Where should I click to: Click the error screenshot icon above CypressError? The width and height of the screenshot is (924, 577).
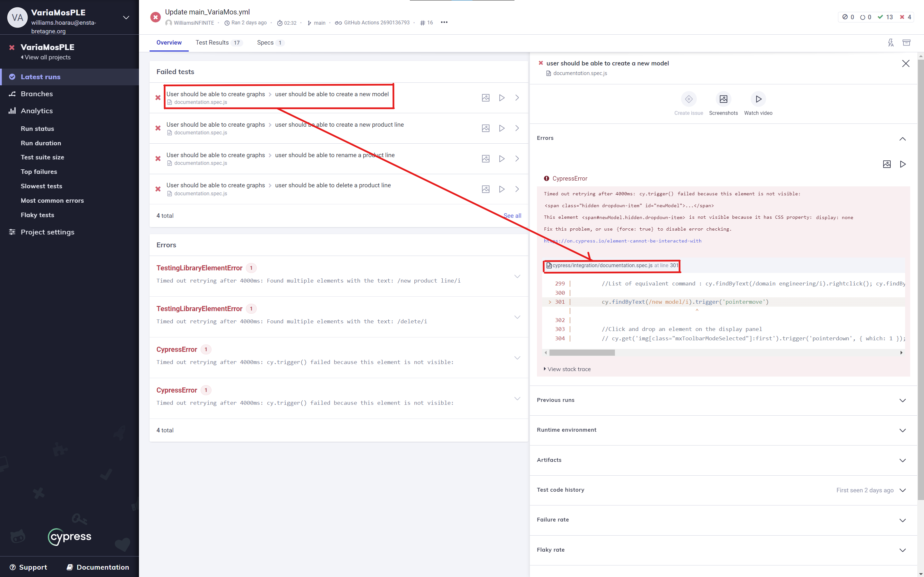(x=886, y=164)
